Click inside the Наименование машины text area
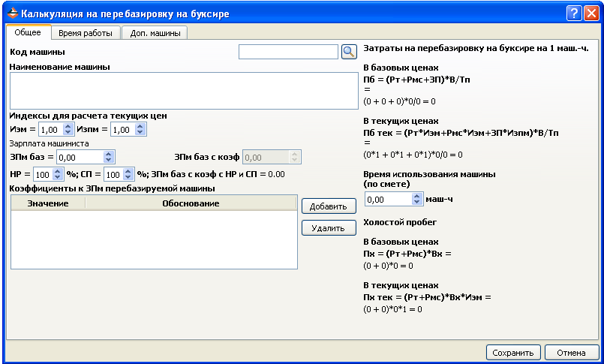Screen dimensions: 604x364 [x=184, y=91]
